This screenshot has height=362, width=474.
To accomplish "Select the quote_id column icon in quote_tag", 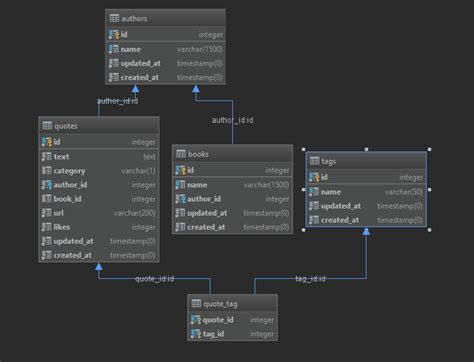I will 196,320.
